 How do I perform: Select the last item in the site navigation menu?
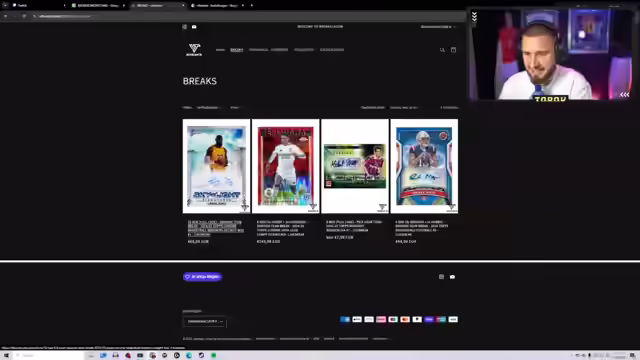tap(332, 50)
